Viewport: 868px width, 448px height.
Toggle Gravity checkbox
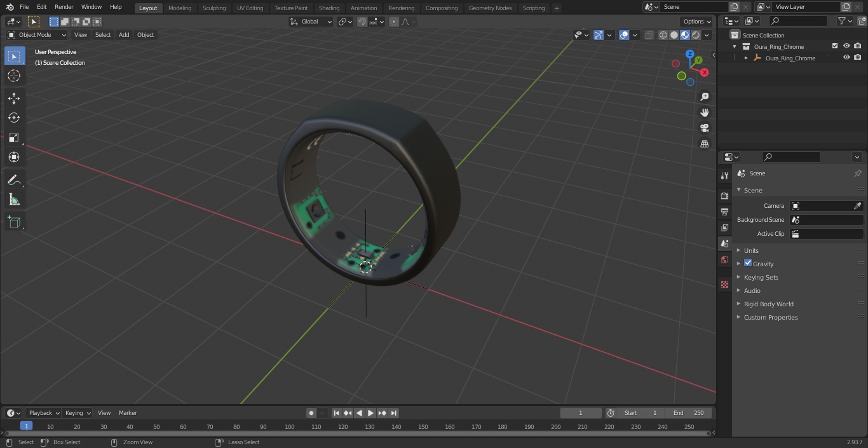pos(748,263)
